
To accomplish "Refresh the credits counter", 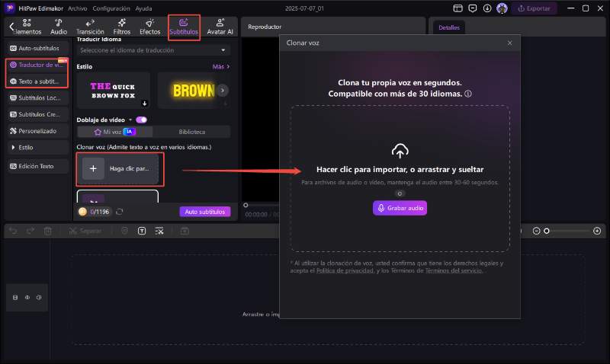I will point(120,212).
